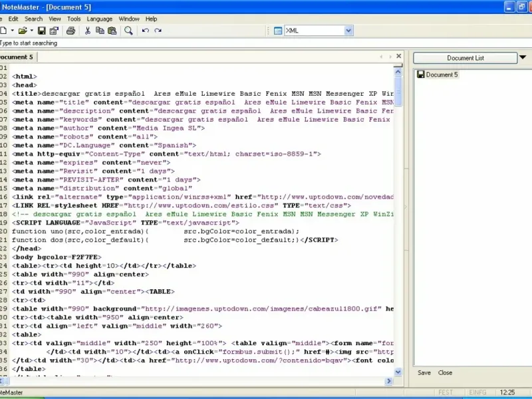Click the window icon beside XML box
Screen dimensions: 532x399
tap(278, 31)
